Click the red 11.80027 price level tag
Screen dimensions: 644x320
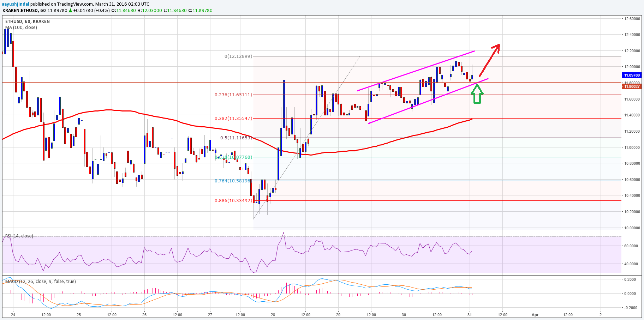point(631,86)
